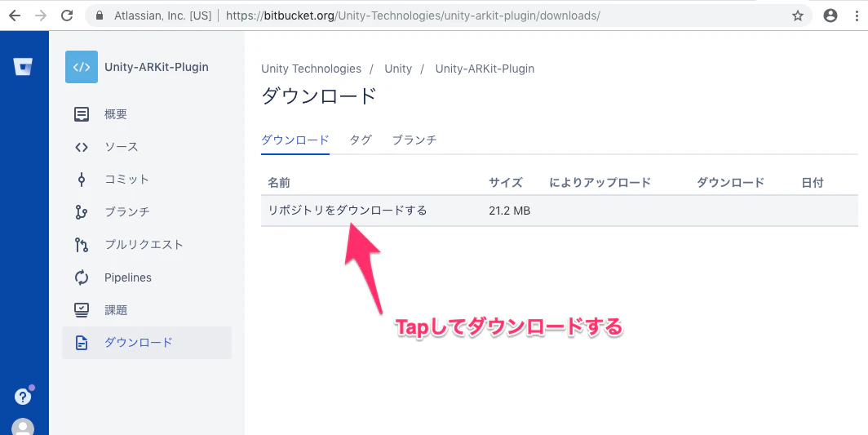Screen dimensions: 868x435
Task: Open the Chrome three-dot menu
Action: tap(857, 16)
